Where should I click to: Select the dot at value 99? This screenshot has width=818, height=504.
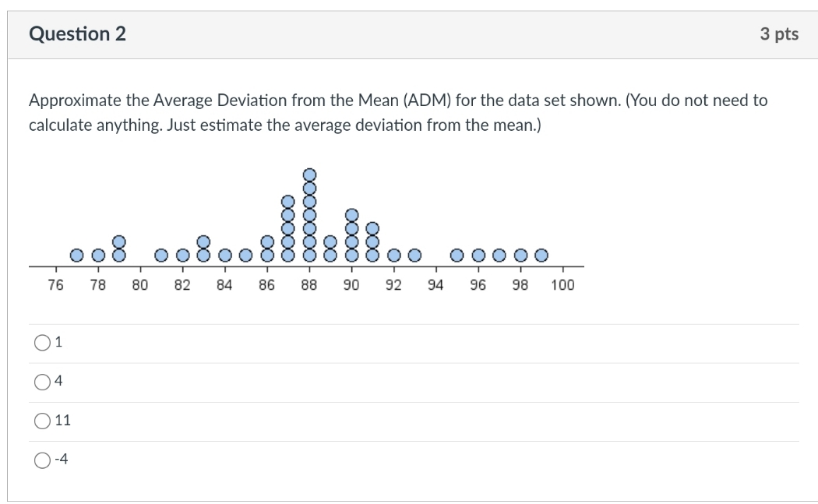[540, 254]
